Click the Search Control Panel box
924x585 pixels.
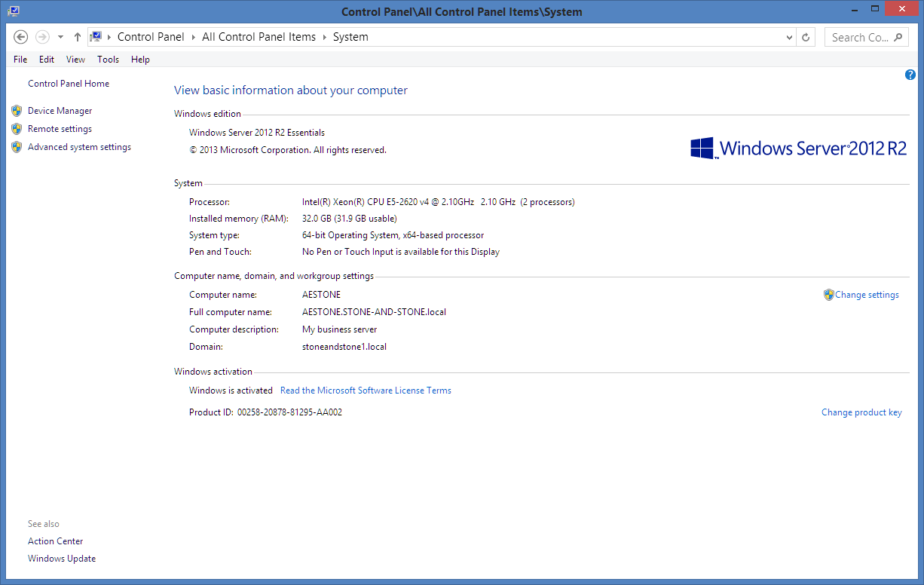[x=866, y=37]
